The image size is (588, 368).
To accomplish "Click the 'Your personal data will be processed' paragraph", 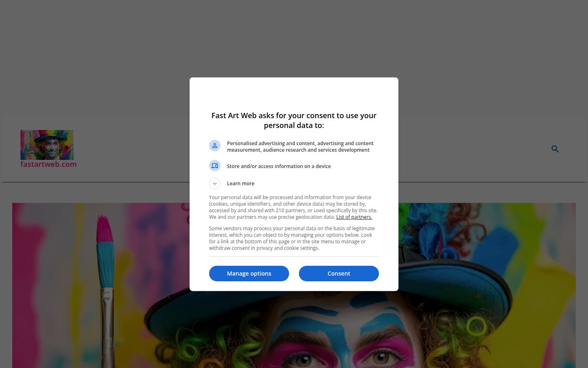I will [x=293, y=207].
